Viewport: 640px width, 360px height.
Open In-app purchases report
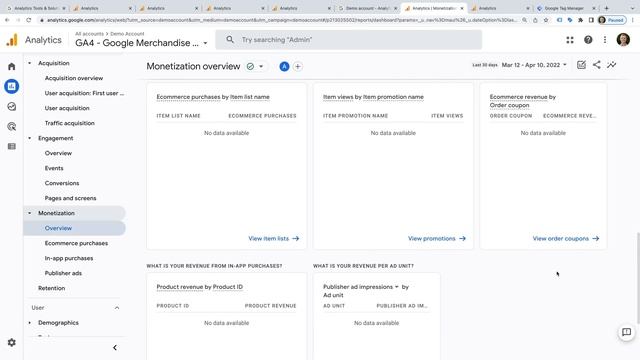[x=69, y=258]
